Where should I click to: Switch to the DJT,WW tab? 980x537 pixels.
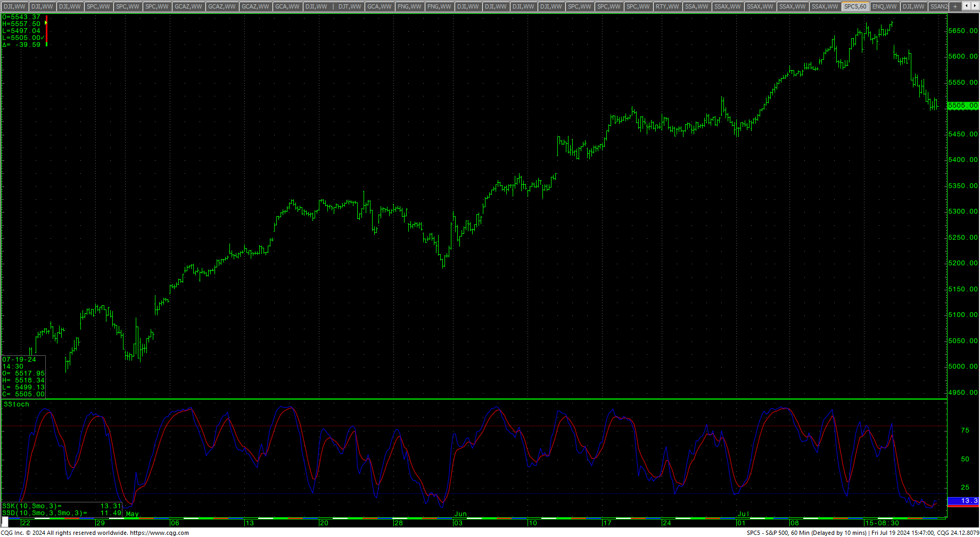[x=350, y=6]
